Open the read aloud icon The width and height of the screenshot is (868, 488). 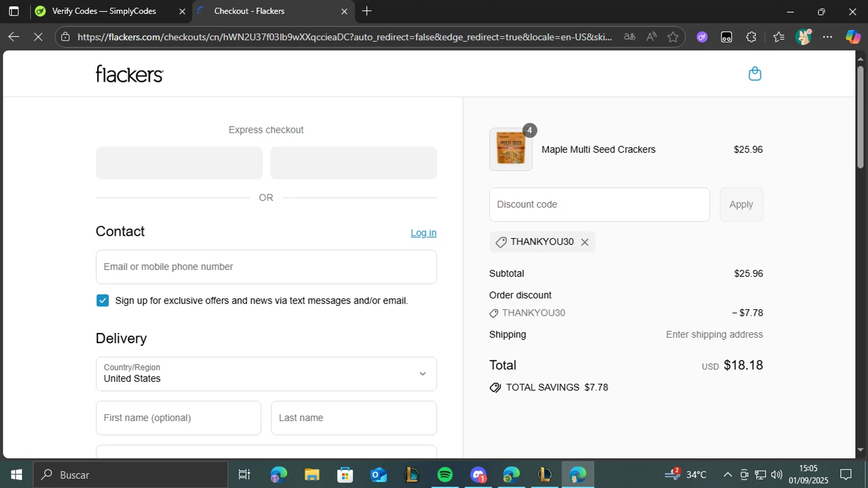coord(652,37)
